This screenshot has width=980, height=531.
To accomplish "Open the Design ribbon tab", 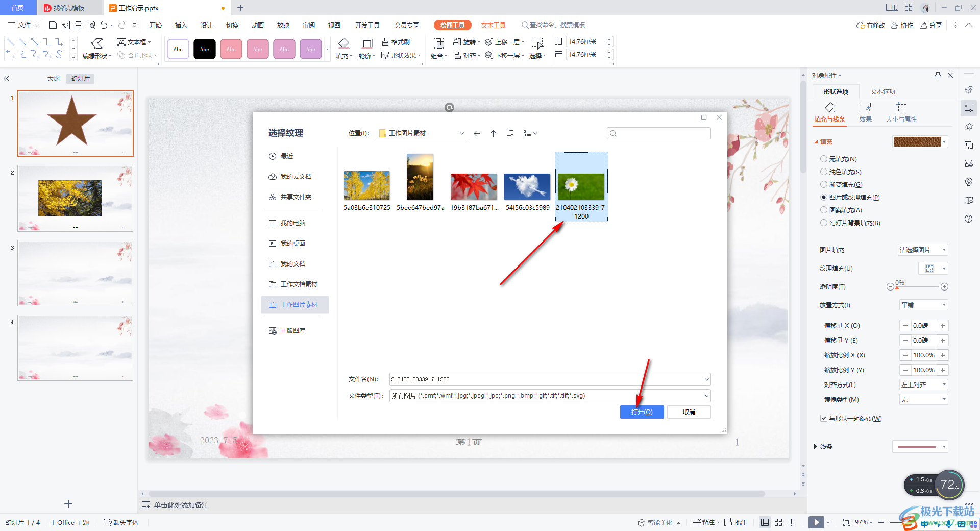I will pos(207,25).
